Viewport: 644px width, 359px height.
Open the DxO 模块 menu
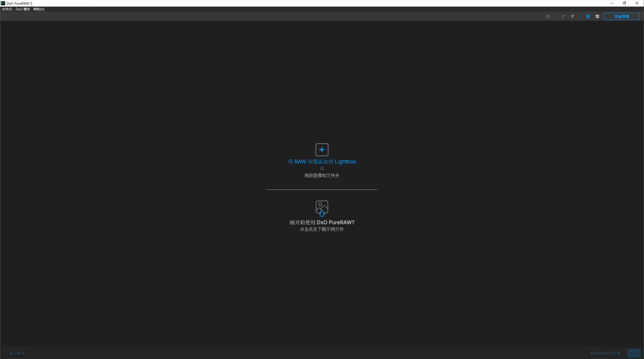[x=23, y=9]
